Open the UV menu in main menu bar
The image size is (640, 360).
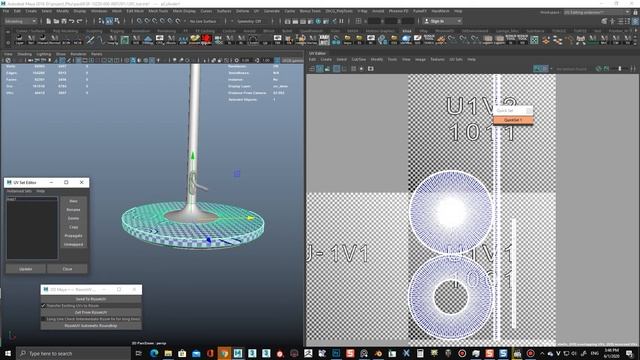coord(256,11)
